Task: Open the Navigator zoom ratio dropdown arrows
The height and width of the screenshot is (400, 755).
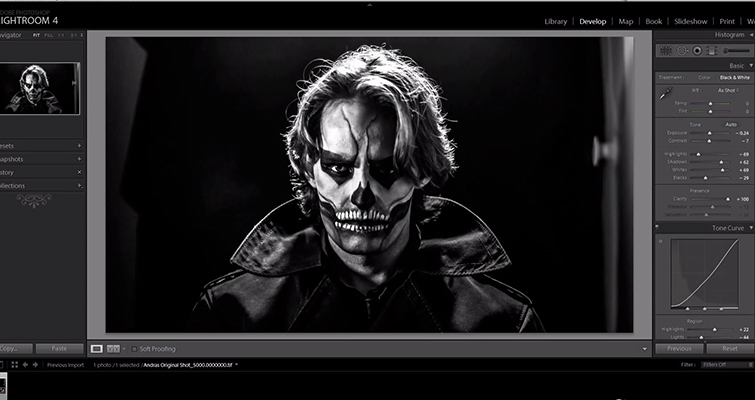Action: point(81,35)
